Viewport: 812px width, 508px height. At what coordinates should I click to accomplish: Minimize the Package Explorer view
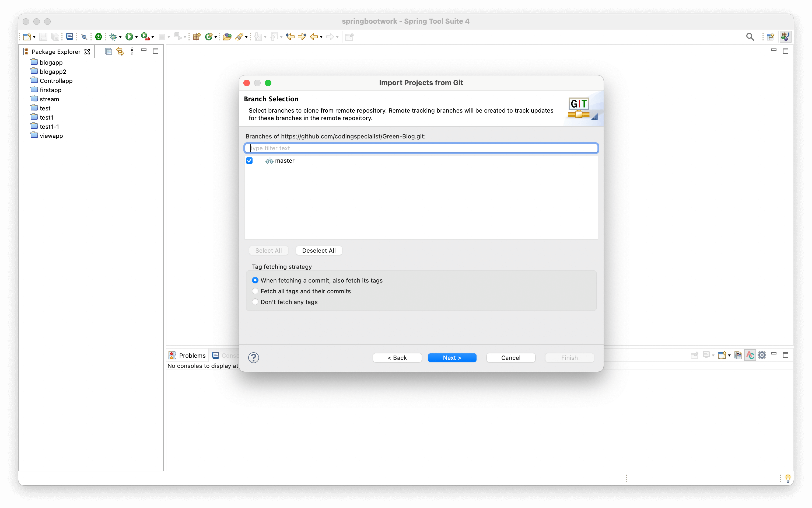click(x=144, y=50)
